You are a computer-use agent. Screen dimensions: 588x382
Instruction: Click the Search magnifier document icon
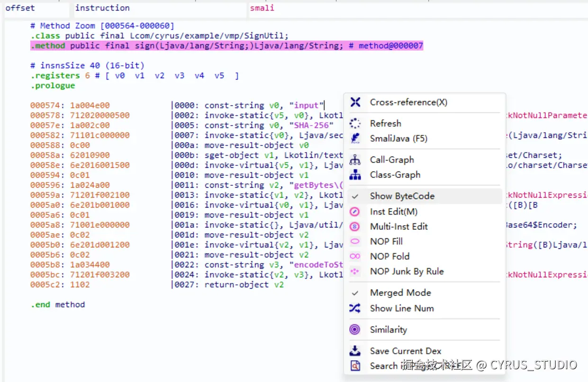(x=355, y=366)
